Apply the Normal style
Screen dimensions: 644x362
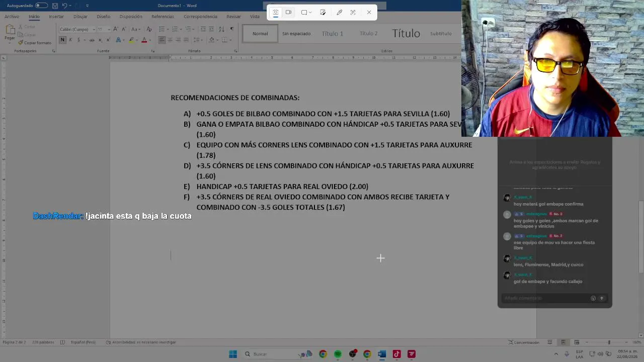coord(260,34)
